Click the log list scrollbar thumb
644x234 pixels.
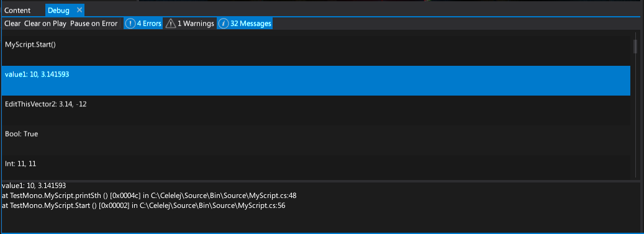coord(635,47)
